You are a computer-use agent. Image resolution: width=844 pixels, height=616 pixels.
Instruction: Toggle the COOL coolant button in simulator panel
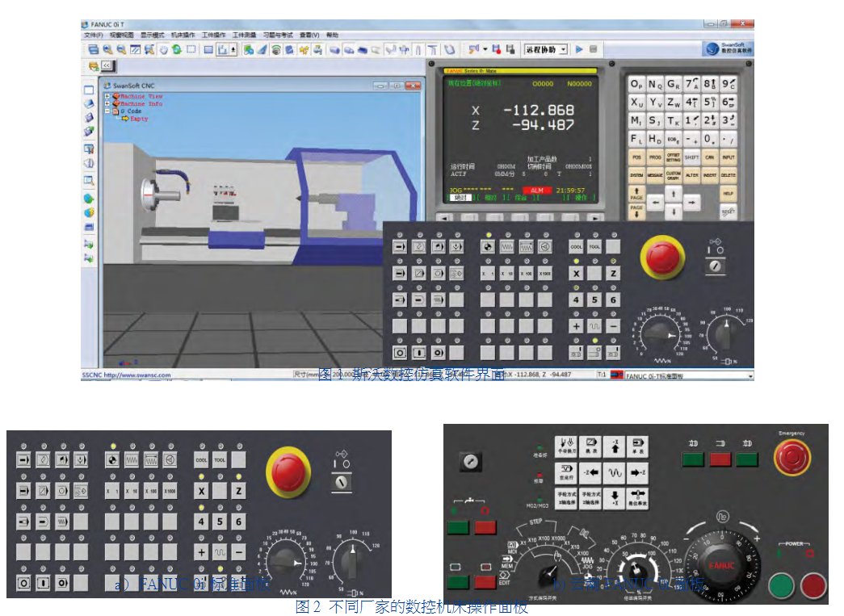[x=576, y=246]
